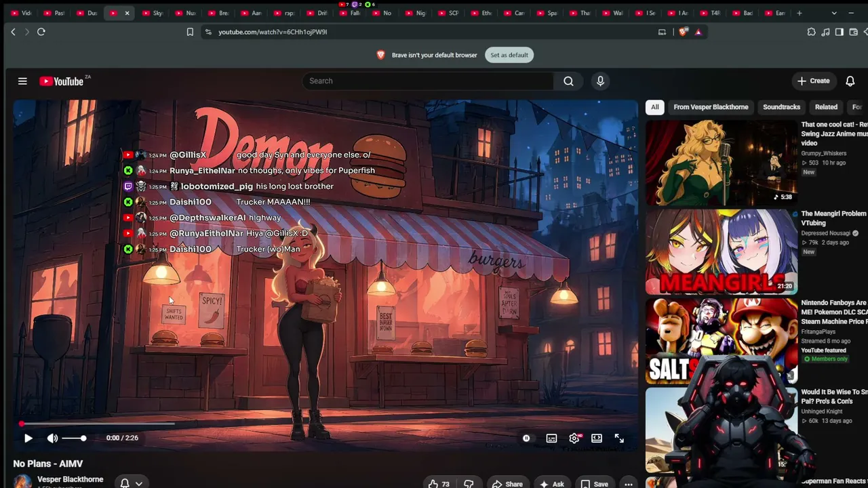The width and height of the screenshot is (868, 488).
Task: Open browser extensions puzzle icon
Action: tap(811, 32)
